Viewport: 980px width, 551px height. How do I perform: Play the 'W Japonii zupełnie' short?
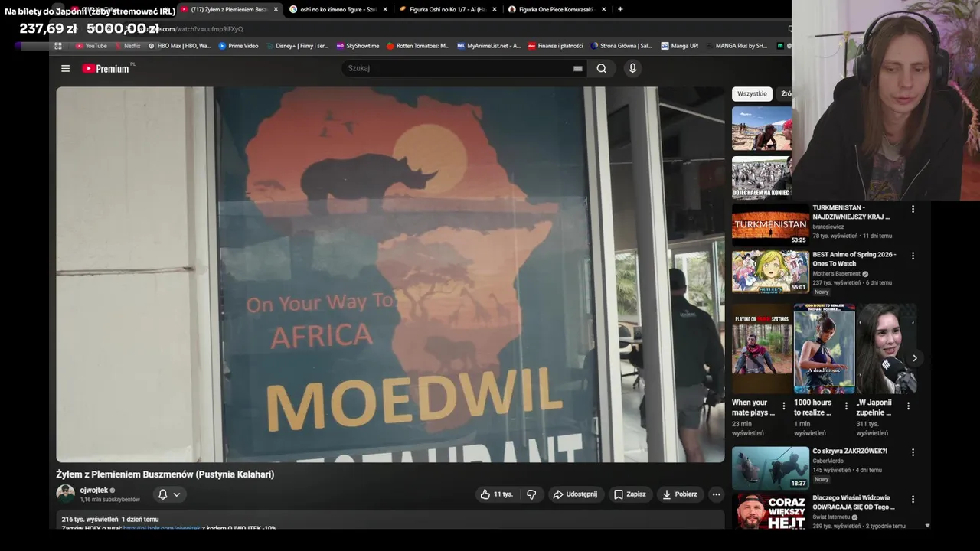[886, 349]
